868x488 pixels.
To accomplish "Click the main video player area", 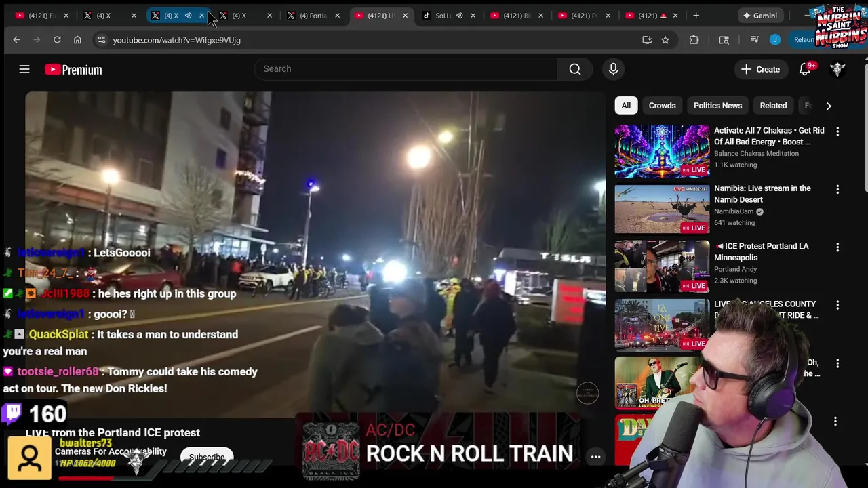I will 315,254.
